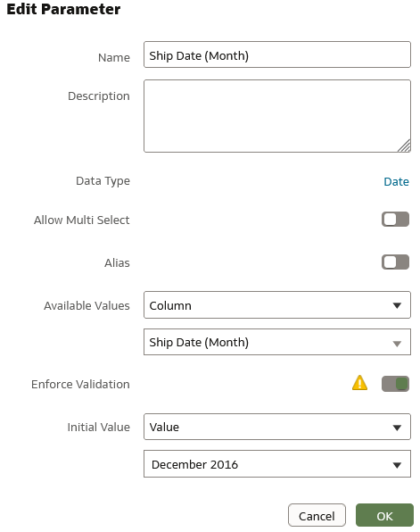Click the gray arrow on Ship Date (Month) dropdown
Image resolution: width=420 pixels, height=532 pixels.
[397, 344]
